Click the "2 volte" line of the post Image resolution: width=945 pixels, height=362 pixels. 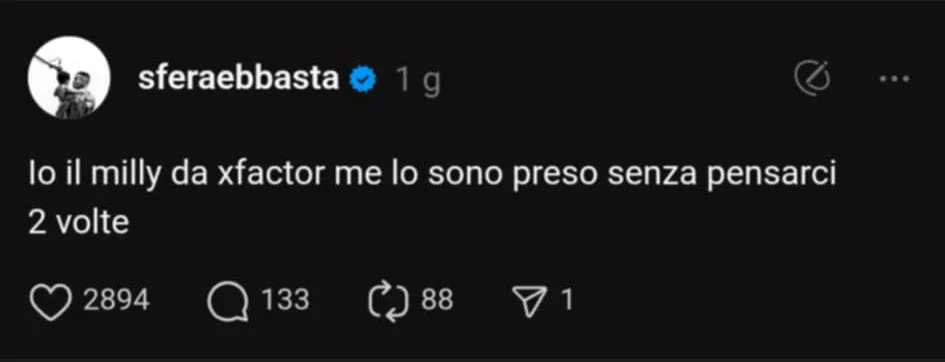(x=78, y=223)
